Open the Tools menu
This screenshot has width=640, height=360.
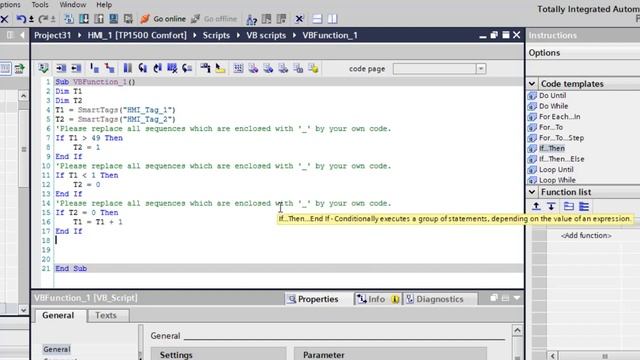click(40, 4)
